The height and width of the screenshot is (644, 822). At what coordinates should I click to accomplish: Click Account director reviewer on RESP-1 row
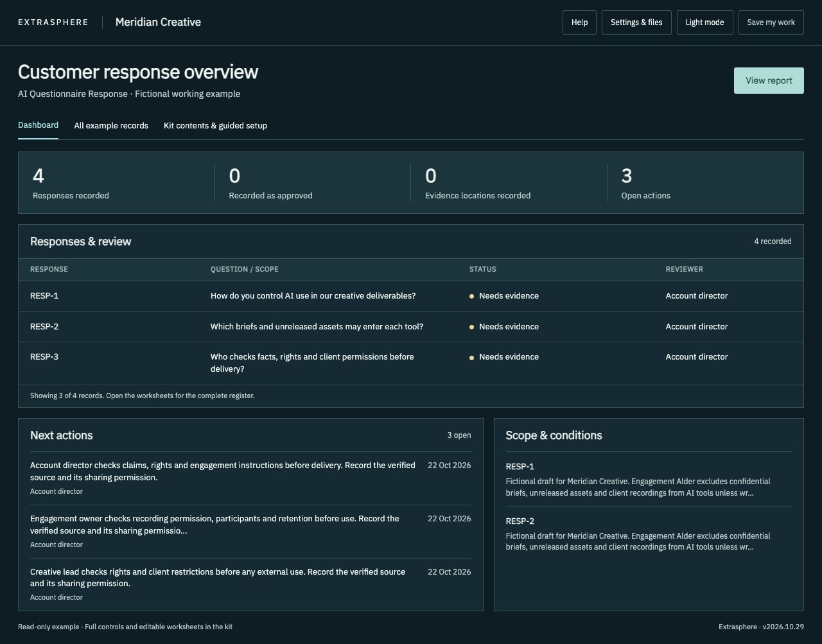click(697, 296)
